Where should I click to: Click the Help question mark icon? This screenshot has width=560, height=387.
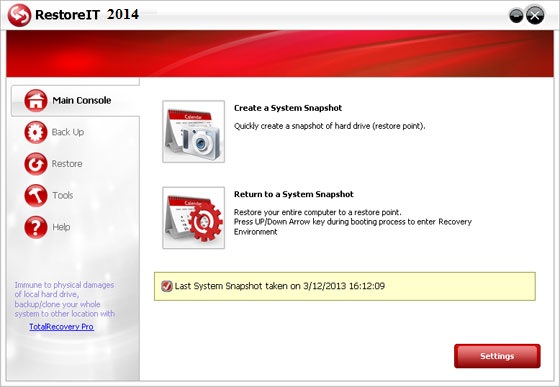36,227
